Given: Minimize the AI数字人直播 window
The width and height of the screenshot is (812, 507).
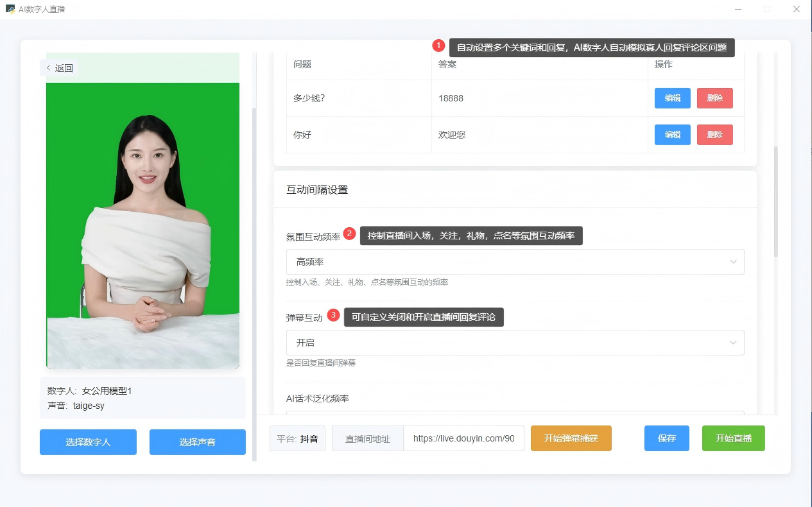Looking at the screenshot, I should click(x=738, y=9).
